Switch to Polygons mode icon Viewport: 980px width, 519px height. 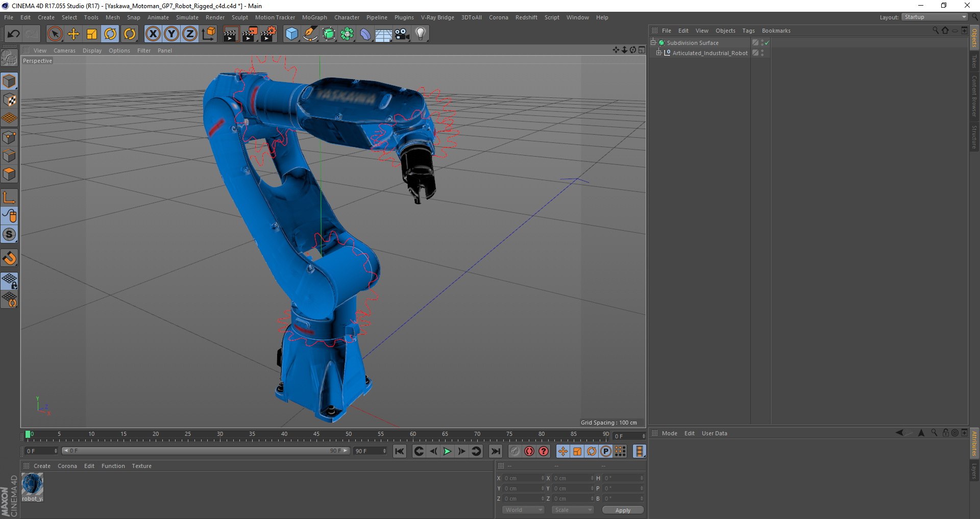(10, 174)
